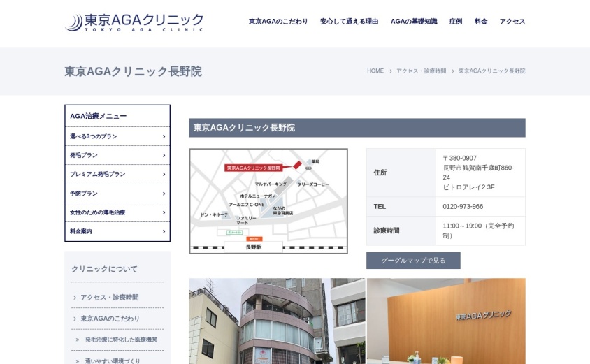590x364 pixels.
Task: Open アクセス・診療時間 breadcrumb link
Action: (x=421, y=71)
